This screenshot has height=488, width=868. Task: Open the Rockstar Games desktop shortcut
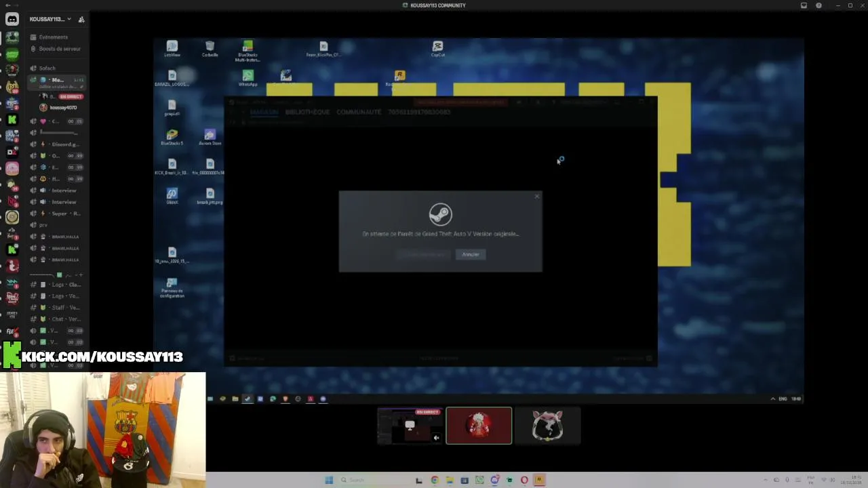click(399, 78)
